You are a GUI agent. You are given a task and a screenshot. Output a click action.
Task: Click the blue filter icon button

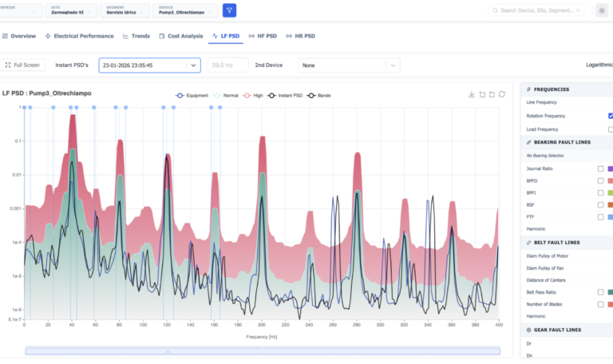click(x=230, y=10)
